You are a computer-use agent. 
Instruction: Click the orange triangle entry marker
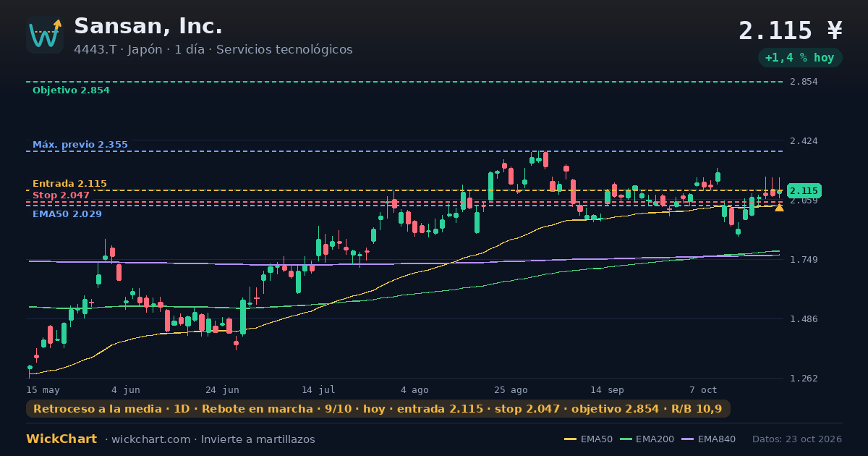pyautogui.click(x=779, y=208)
